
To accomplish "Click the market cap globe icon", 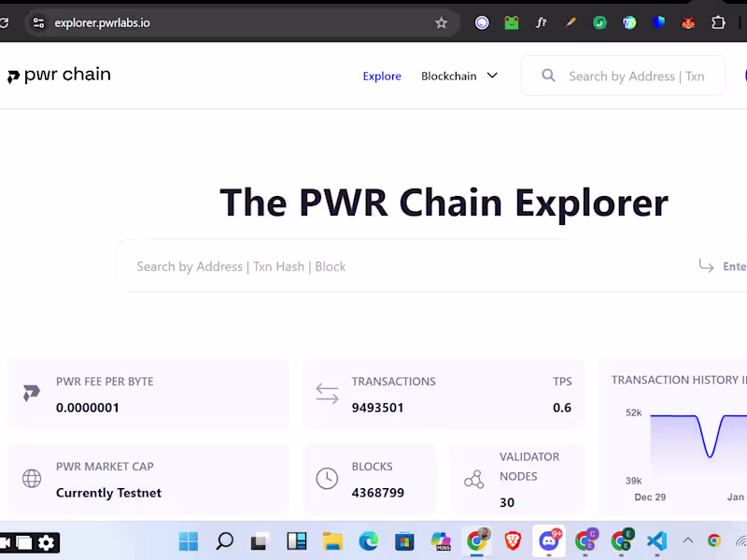I will click(32, 478).
